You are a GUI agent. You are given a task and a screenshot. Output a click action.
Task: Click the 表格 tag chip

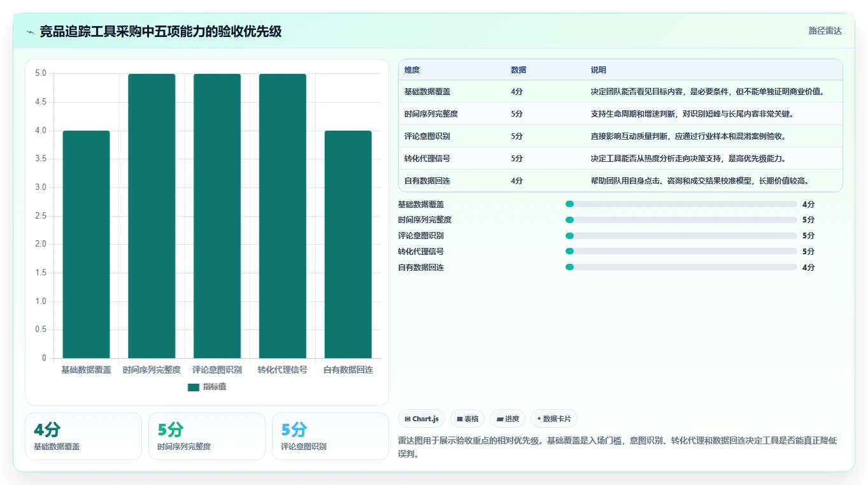(467, 419)
